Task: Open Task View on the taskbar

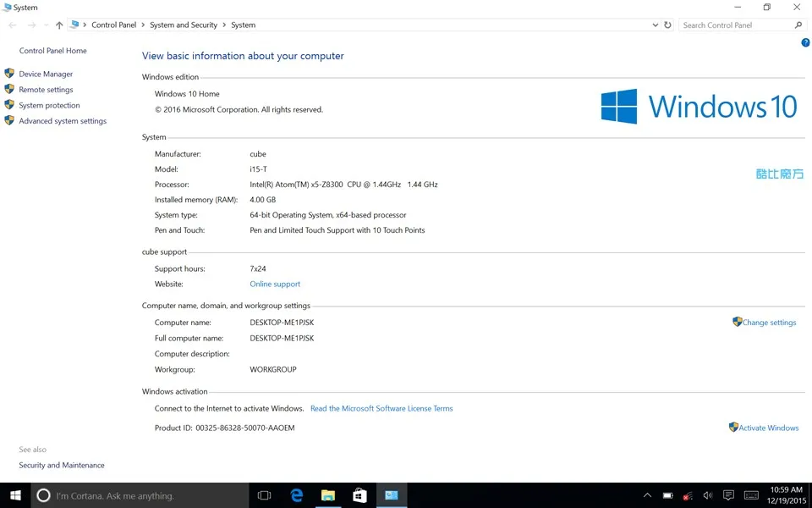Action: click(x=264, y=495)
